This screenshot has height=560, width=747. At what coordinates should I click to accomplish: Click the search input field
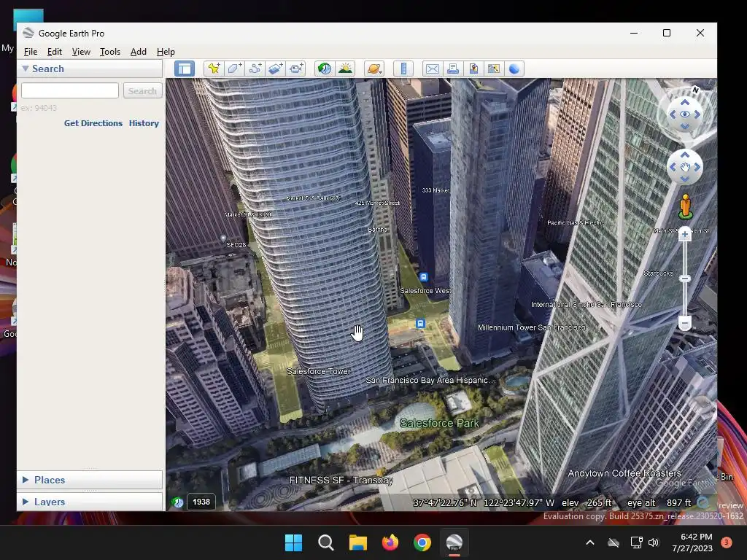click(70, 90)
